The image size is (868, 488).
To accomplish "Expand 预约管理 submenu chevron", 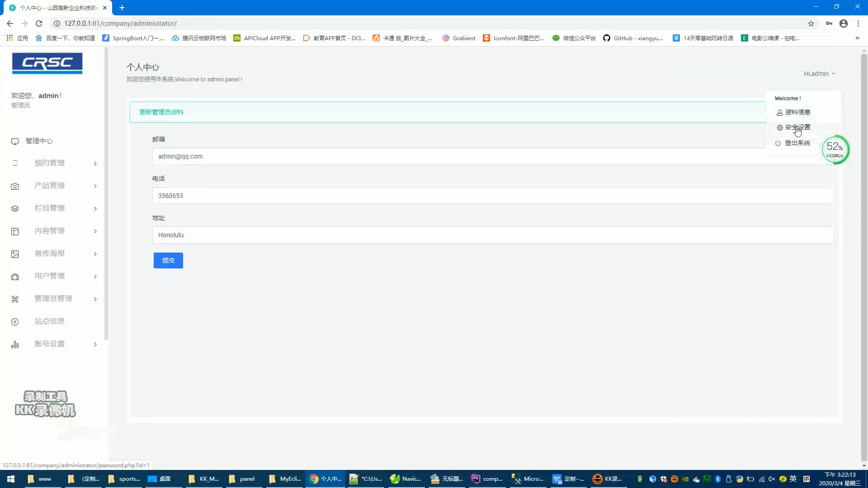I will [x=95, y=164].
